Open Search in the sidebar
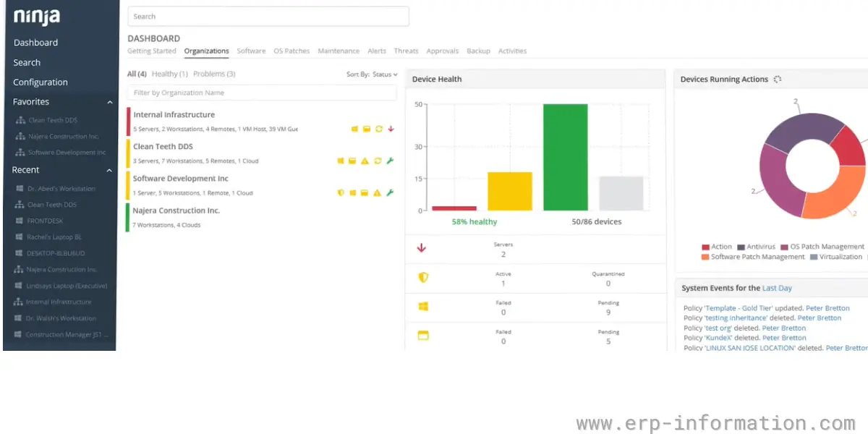Viewport: 868px width, 434px height. tap(27, 63)
